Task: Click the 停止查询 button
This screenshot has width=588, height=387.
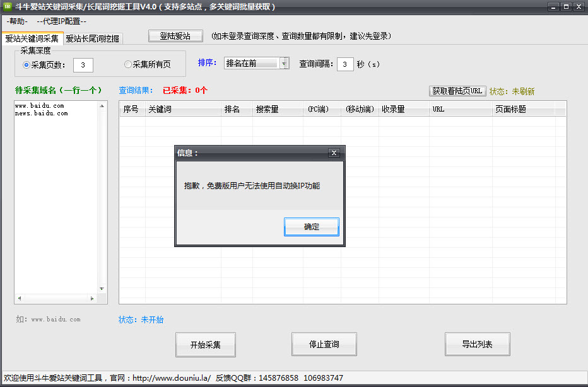Action: [x=324, y=345]
